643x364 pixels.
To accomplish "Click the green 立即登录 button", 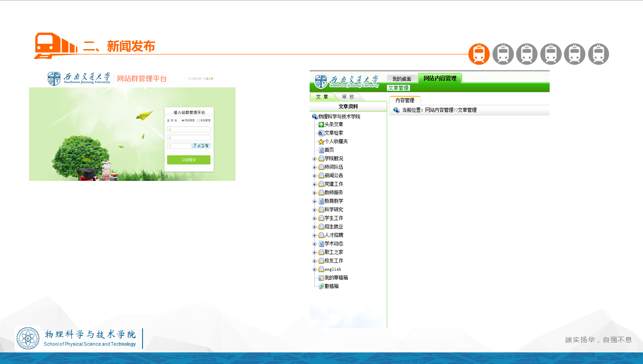I will 189,160.
